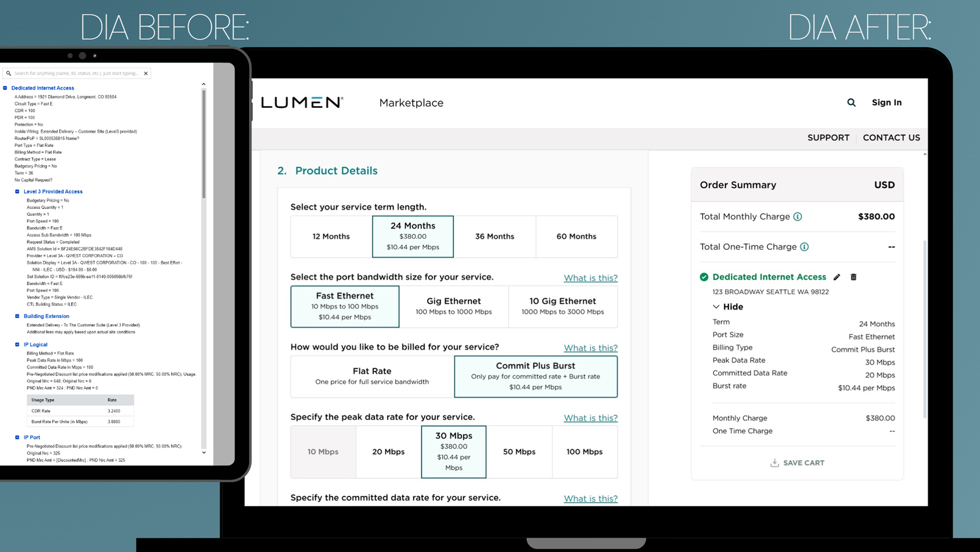Select Gig Ethernet port bandwidth
Viewport: 980px width, 552px height.
[x=453, y=306]
